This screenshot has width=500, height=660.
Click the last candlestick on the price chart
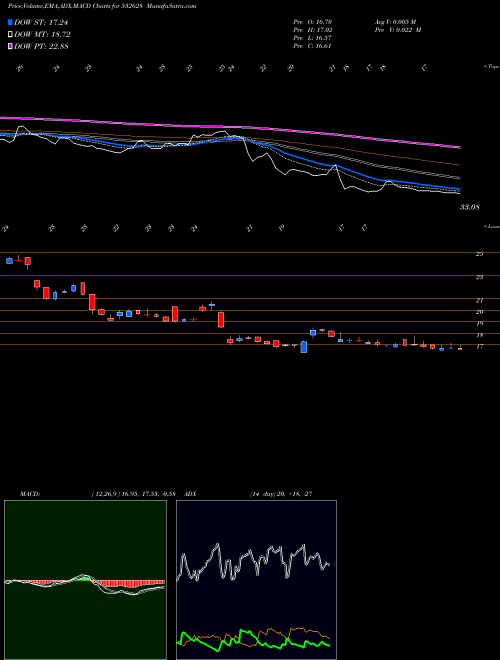(460, 348)
